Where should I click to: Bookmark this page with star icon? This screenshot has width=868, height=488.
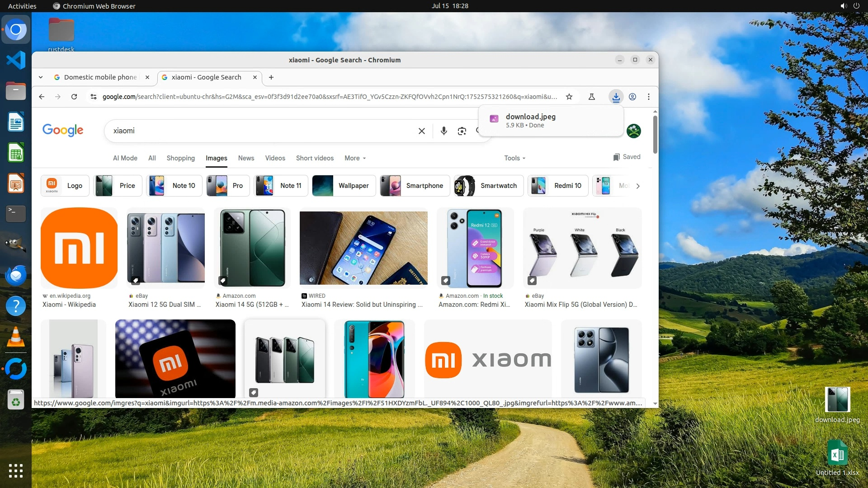[569, 97]
